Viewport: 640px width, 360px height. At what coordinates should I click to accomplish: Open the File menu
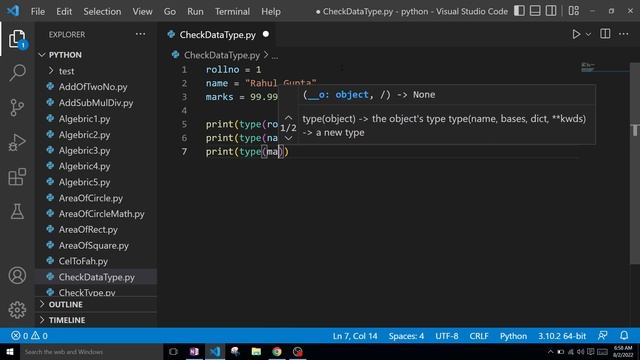[38, 11]
